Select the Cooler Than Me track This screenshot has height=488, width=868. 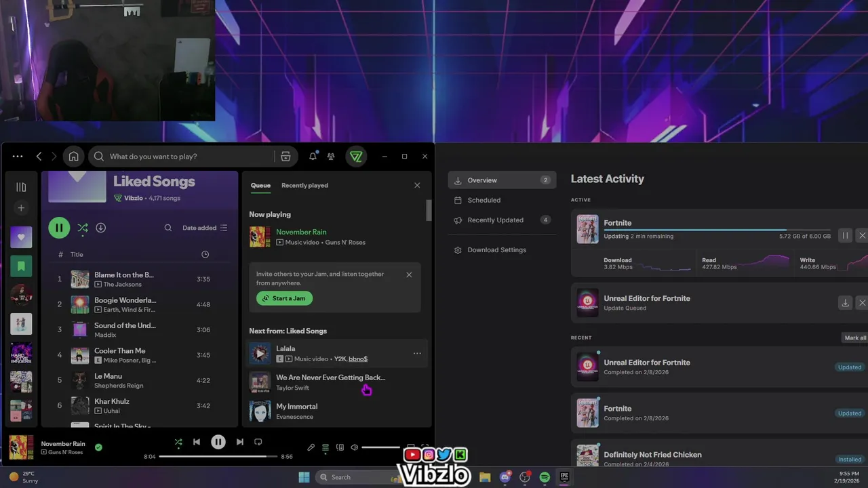(139, 355)
